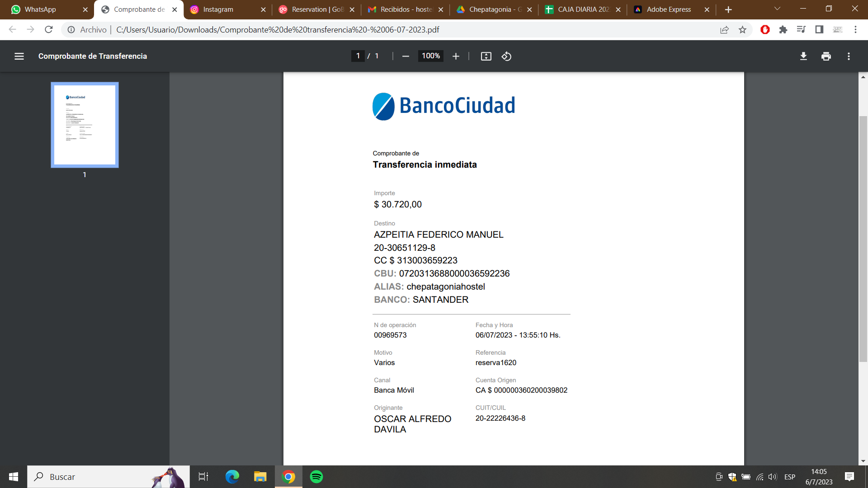This screenshot has height=488, width=868.
Task: Open the Chrome three-dot menu
Action: point(855,30)
